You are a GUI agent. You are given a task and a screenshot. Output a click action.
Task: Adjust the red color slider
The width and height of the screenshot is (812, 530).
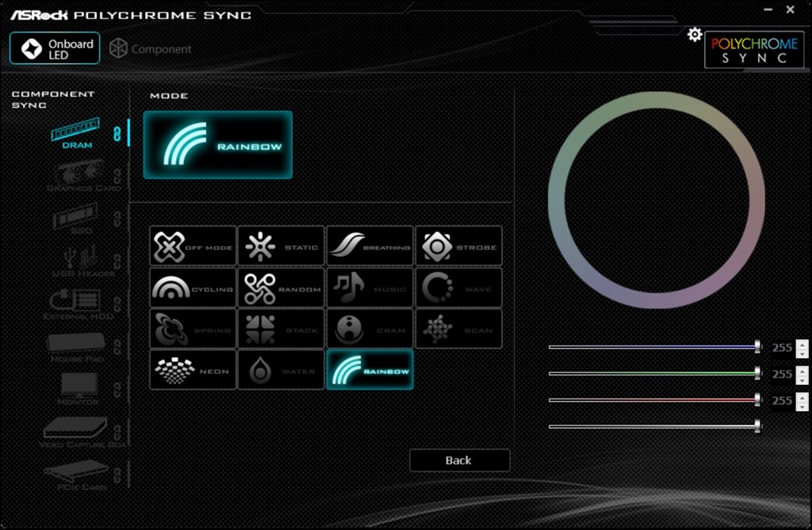coord(655,399)
